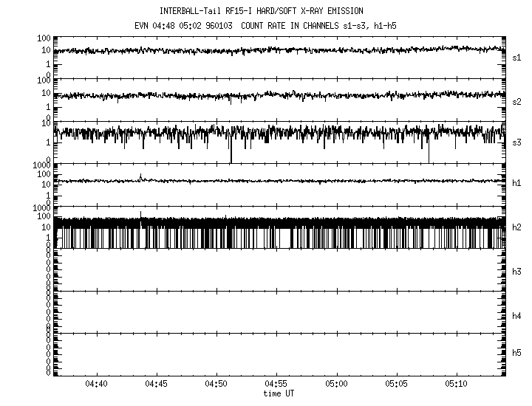Click the h1 spike near 04:43
This screenshot has width=532, height=406.
(140, 176)
